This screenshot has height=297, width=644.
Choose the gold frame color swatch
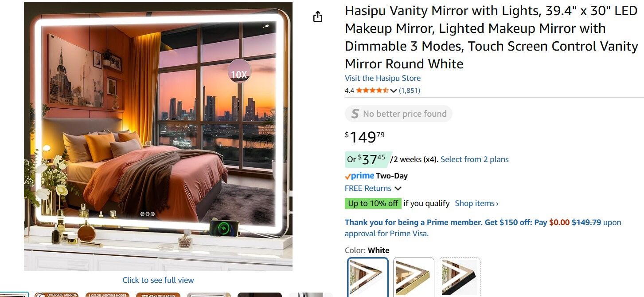(x=414, y=277)
